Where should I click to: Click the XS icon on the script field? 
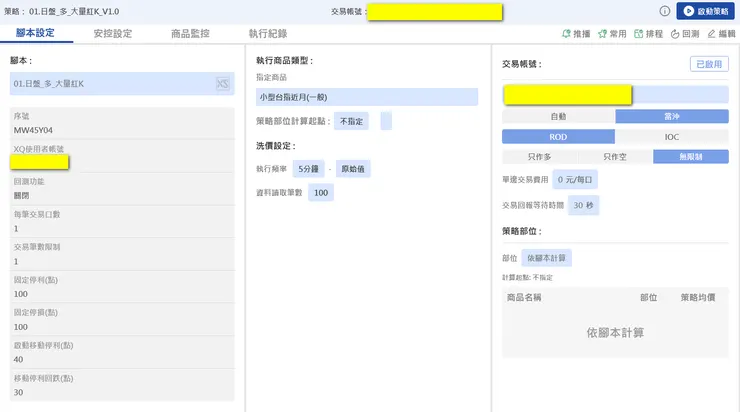click(x=222, y=84)
